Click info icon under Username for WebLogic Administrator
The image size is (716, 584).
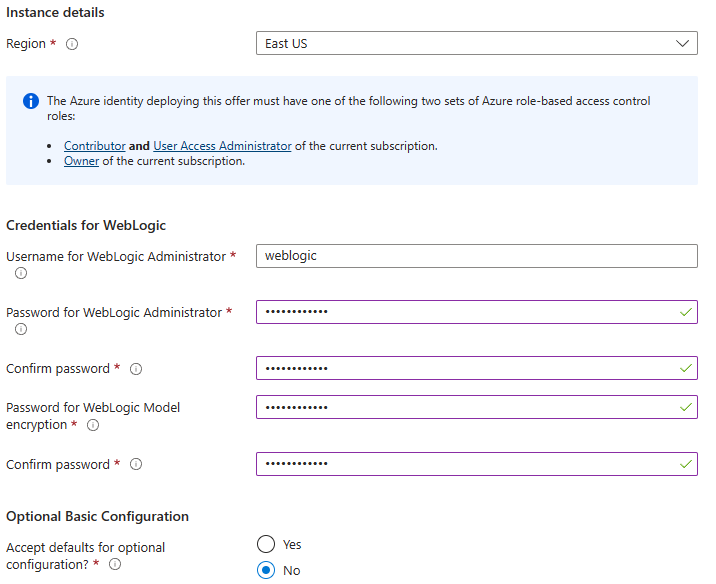point(21,273)
